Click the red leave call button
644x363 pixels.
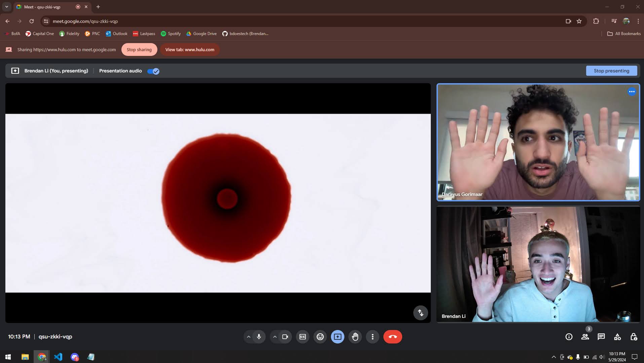(x=392, y=337)
